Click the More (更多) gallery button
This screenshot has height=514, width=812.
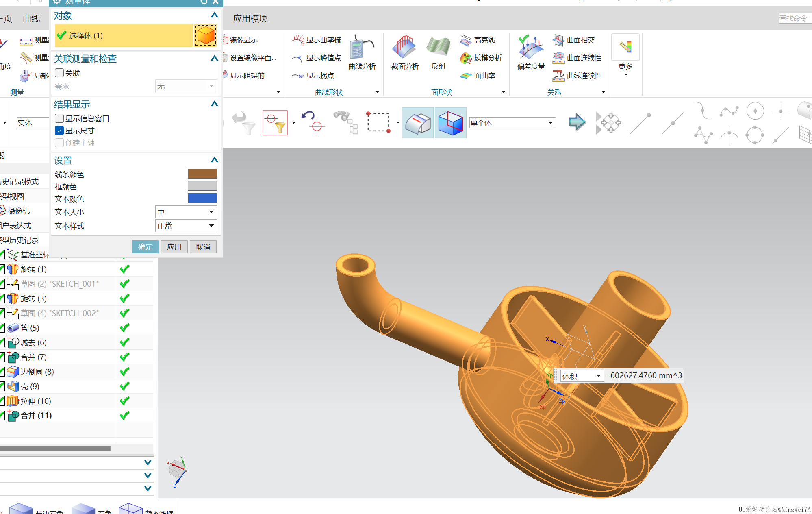coord(625,55)
